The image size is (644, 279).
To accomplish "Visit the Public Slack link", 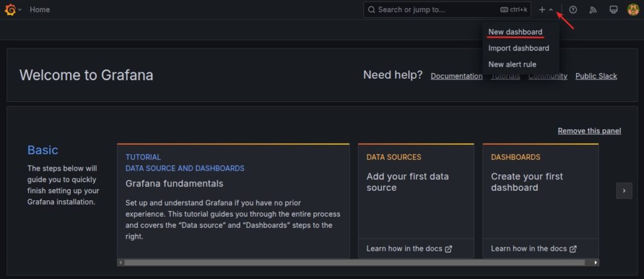I will pos(596,76).
